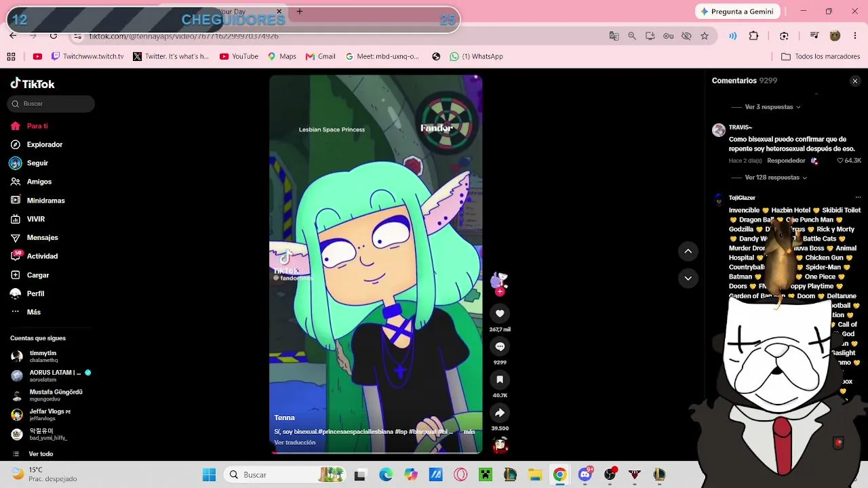
Task: Click Ver traducción under the caption
Action: [x=295, y=443]
